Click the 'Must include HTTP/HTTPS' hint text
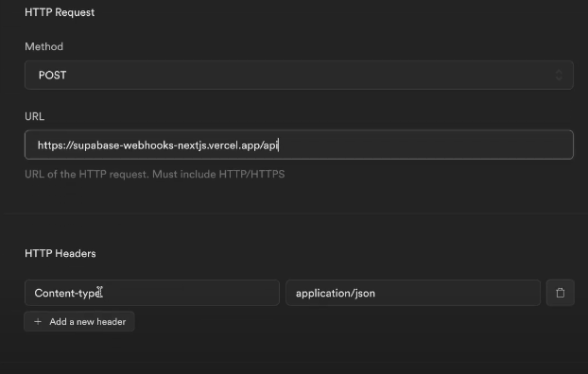The width and height of the screenshot is (588, 374). [x=218, y=175]
